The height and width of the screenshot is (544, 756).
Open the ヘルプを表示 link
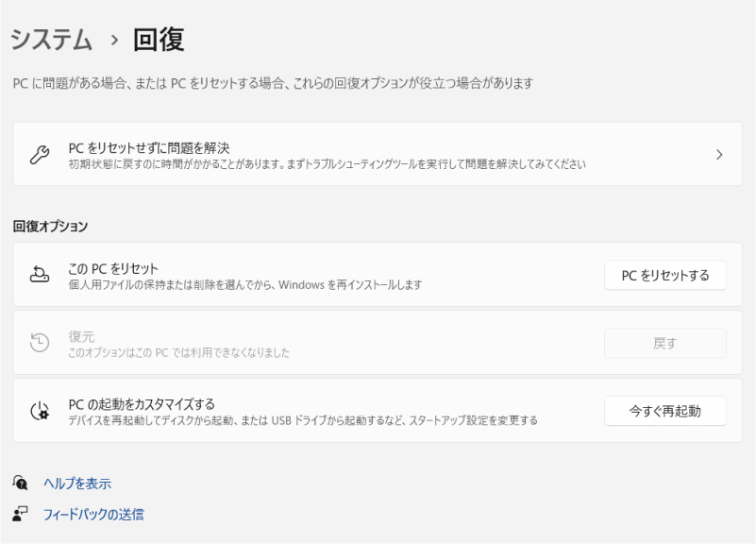pyautogui.click(x=76, y=484)
